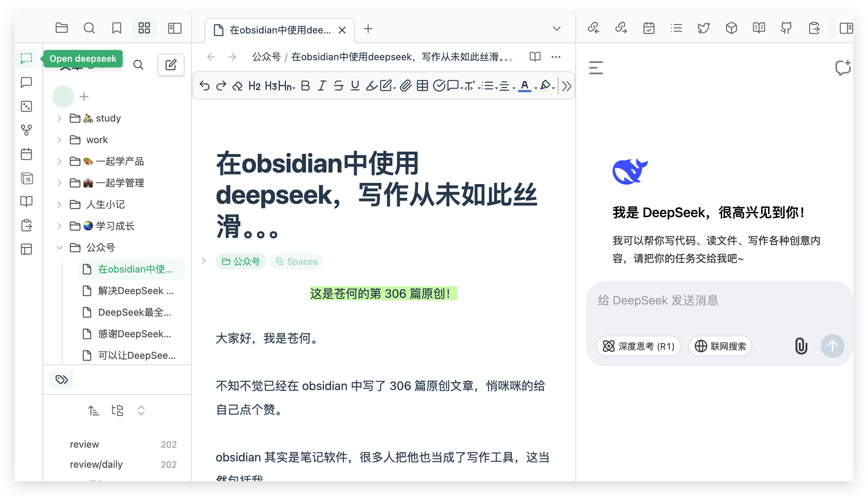This screenshot has width=868, height=496.
Task: Click the Spaces tag button
Action: tap(297, 262)
